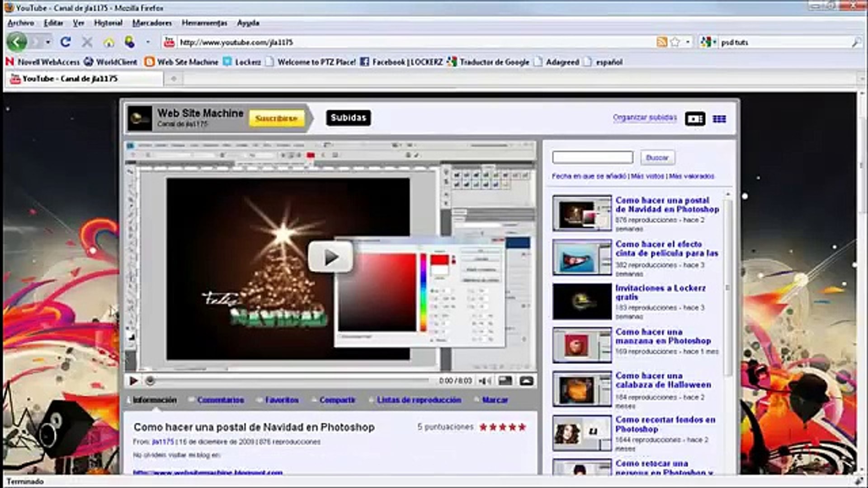
Task: Toggle fullscreen mode in the video player
Action: click(526, 381)
